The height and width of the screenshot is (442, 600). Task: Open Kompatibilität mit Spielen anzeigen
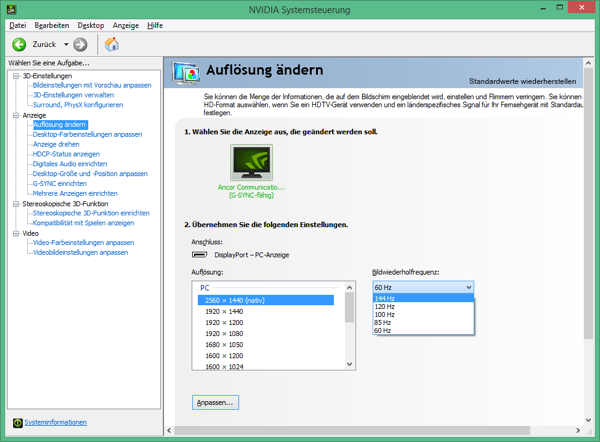pos(83,223)
